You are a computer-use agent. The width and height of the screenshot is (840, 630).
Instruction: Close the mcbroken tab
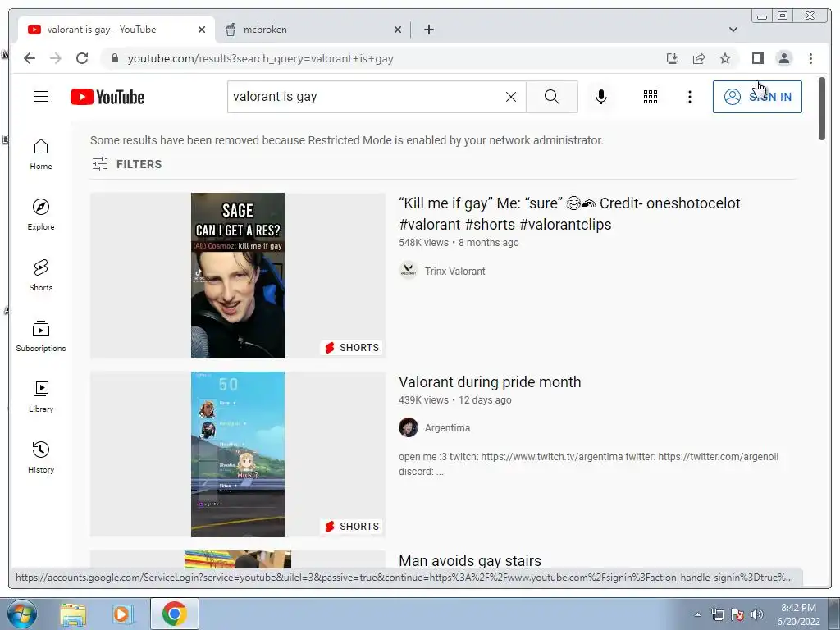tap(398, 30)
